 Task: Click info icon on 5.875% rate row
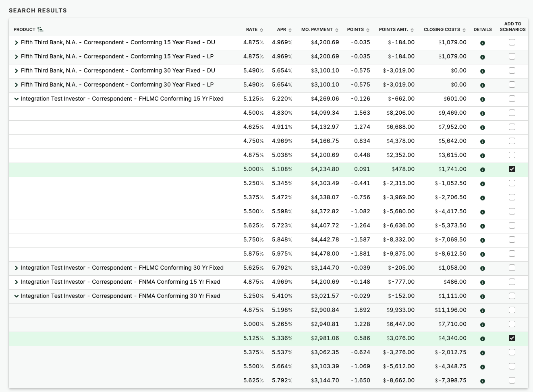point(482,254)
